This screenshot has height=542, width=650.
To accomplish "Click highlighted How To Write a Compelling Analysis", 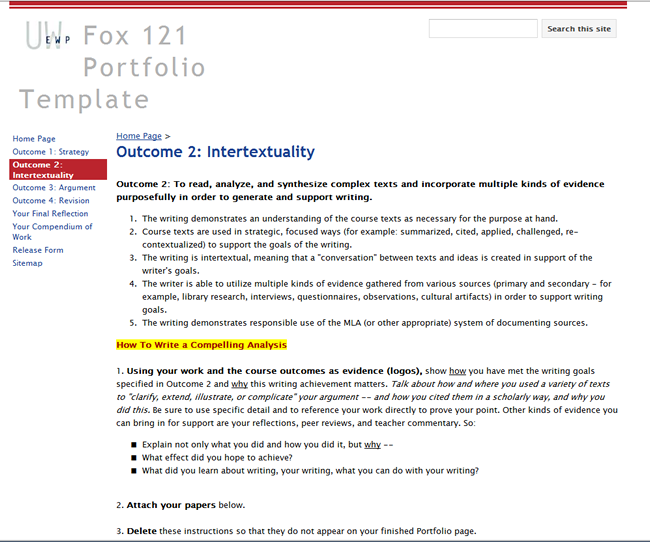I will [x=201, y=345].
